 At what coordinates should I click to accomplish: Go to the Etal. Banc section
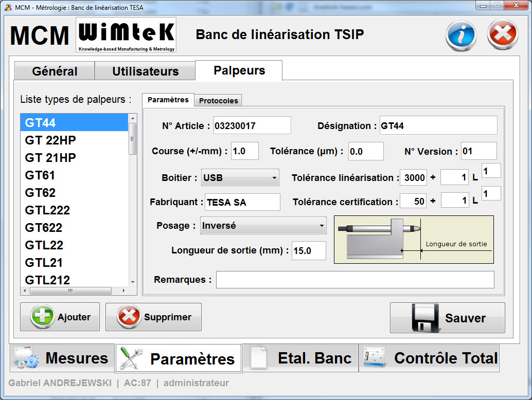click(x=300, y=358)
